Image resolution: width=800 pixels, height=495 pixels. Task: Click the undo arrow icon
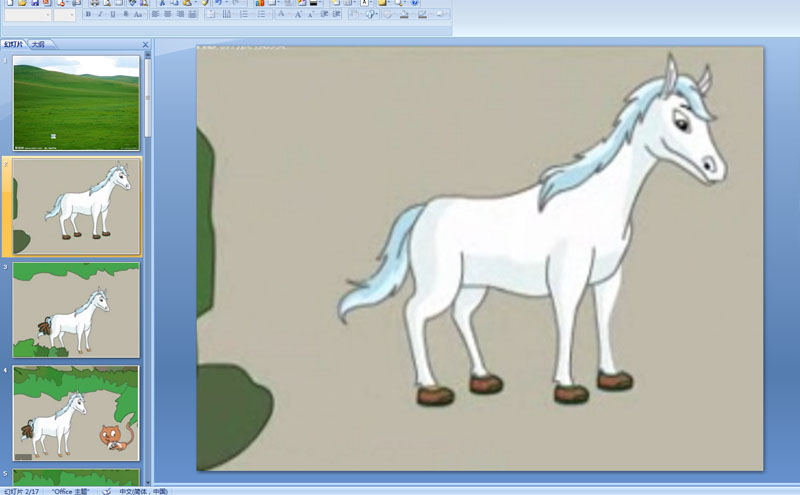218,3
